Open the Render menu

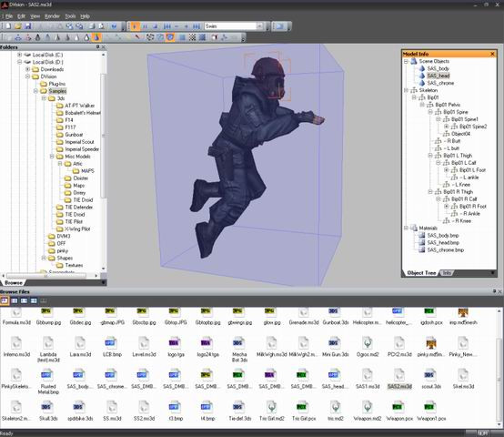[52, 16]
